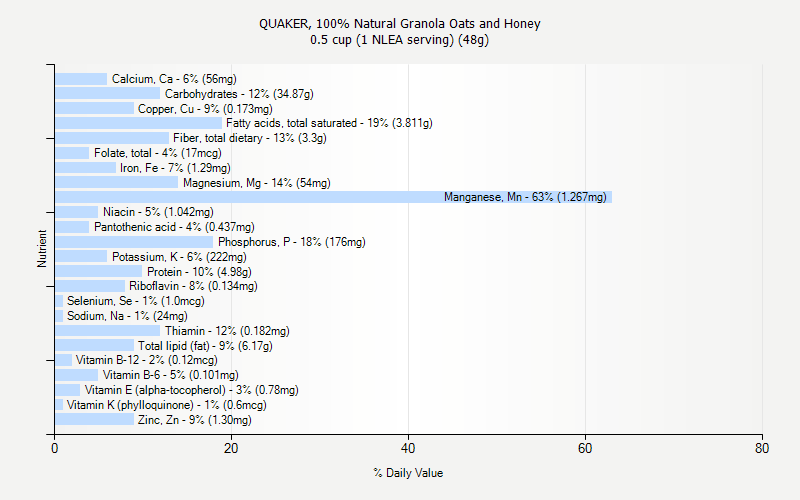Click x-axis tick label '60'
Image resolution: width=800 pixels, height=500 pixels.
[585, 448]
